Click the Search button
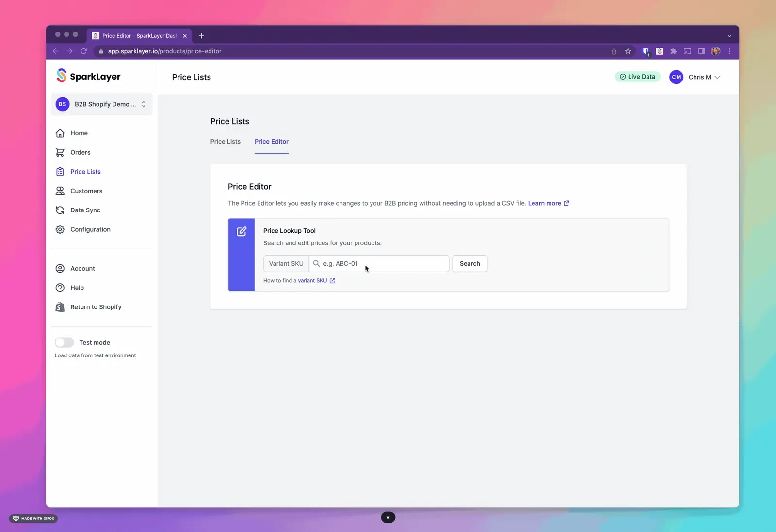Viewport: 776px width, 532px height. click(469, 263)
